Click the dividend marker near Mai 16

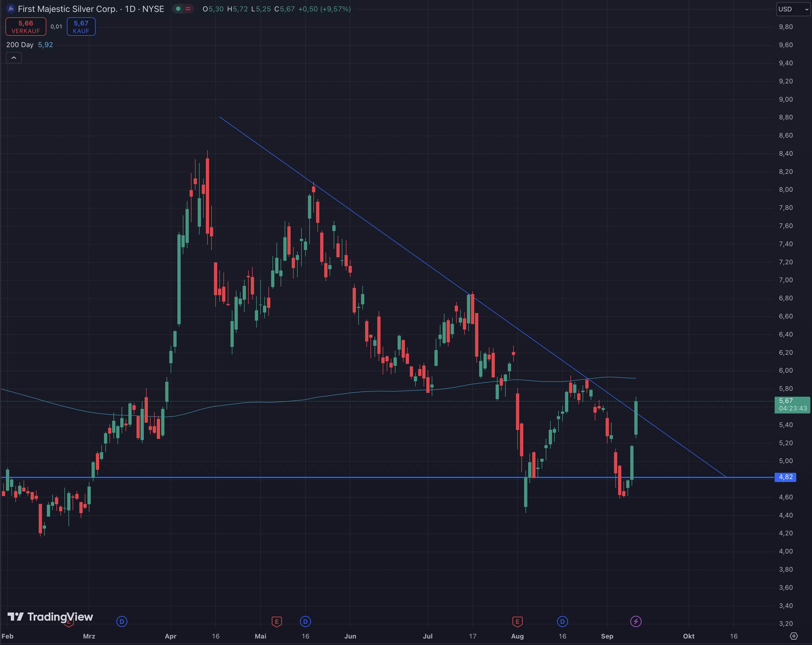pos(306,621)
